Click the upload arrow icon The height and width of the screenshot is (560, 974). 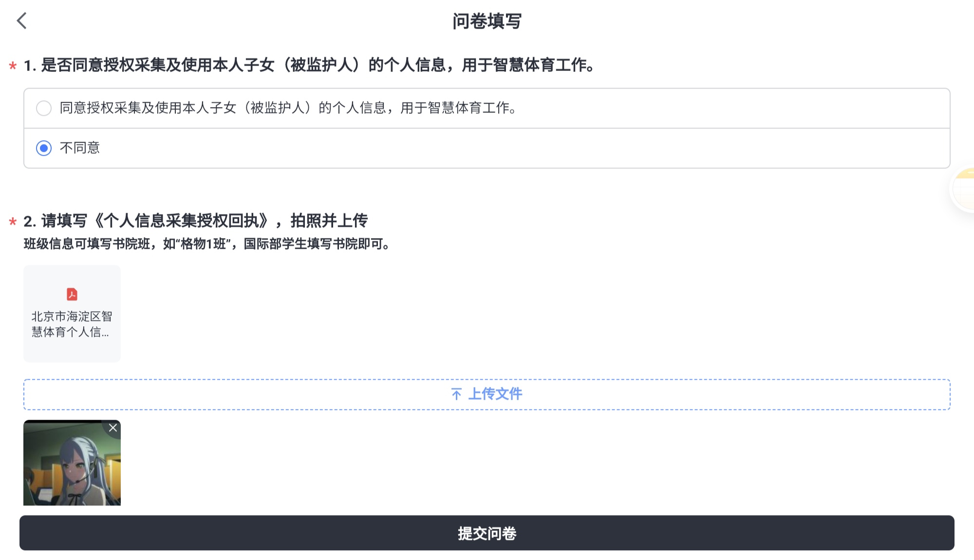coord(456,394)
